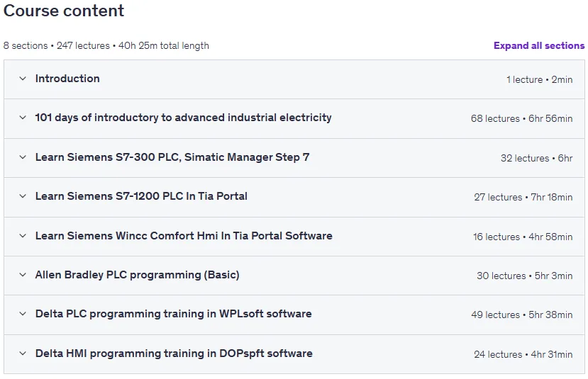
Task: Click the 49 lectures 5hr 38min label
Action: 522,315
